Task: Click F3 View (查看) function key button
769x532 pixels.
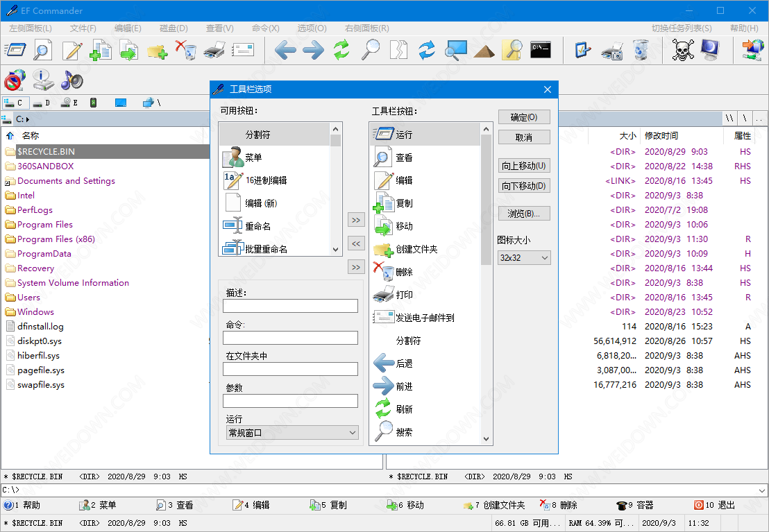Action: click(175, 505)
